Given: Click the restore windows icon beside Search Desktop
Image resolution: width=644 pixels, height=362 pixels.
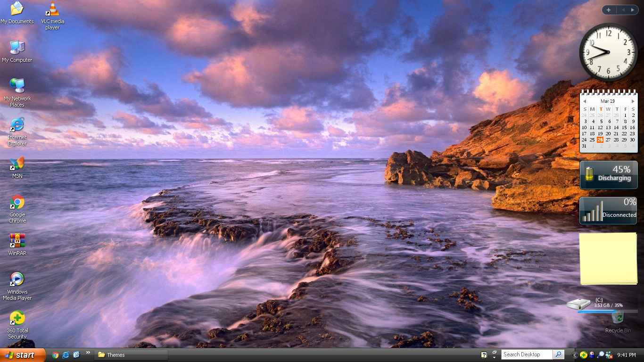Looking at the screenshot, I should pyautogui.click(x=495, y=352).
